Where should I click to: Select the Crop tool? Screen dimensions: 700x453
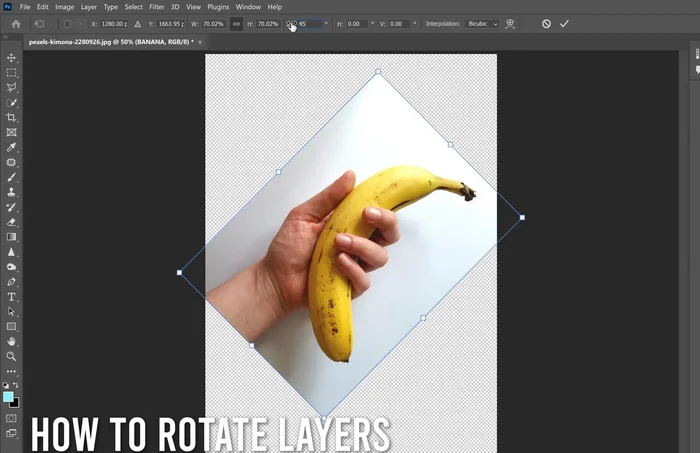12,118
